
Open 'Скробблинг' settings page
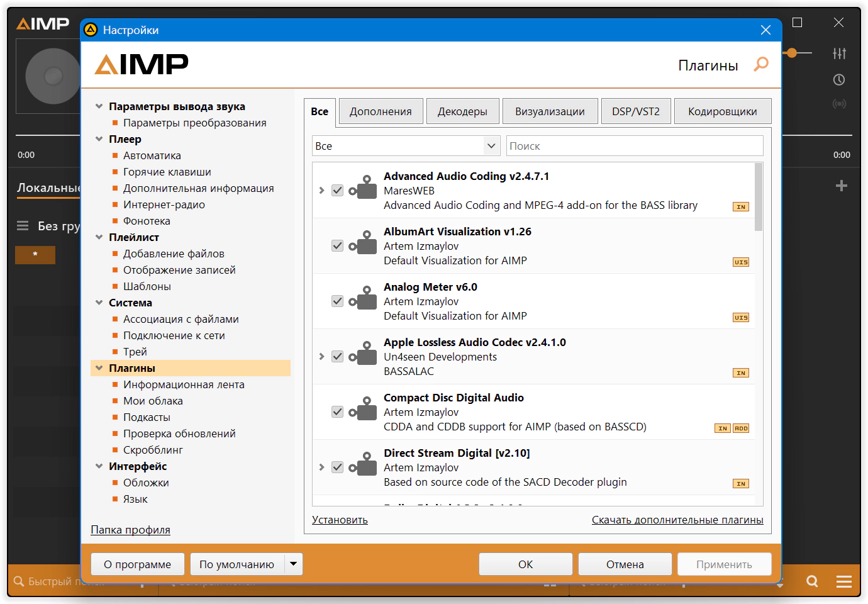153,450
